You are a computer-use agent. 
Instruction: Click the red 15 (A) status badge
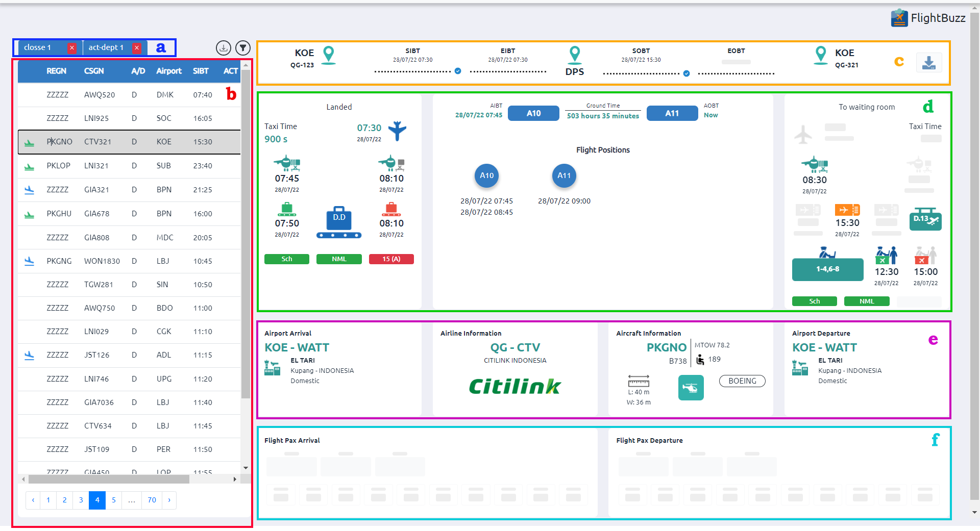tap(391, 259)
